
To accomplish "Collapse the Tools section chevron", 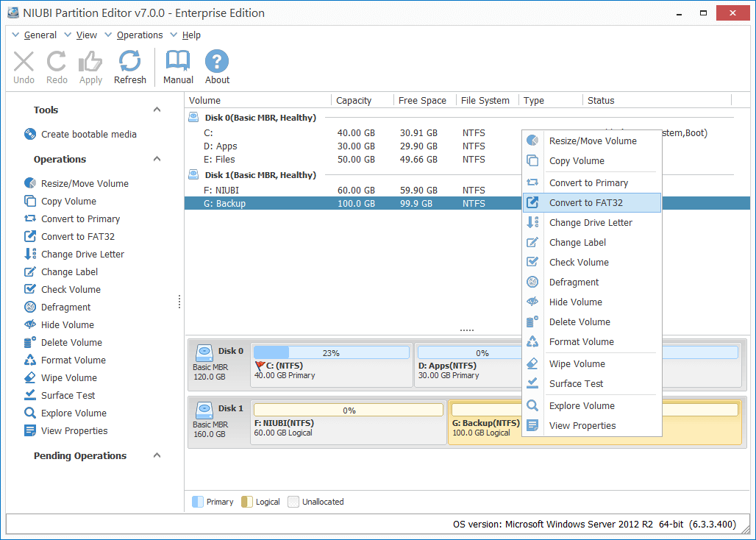I will pyautogui.click(x=157, y=110).
